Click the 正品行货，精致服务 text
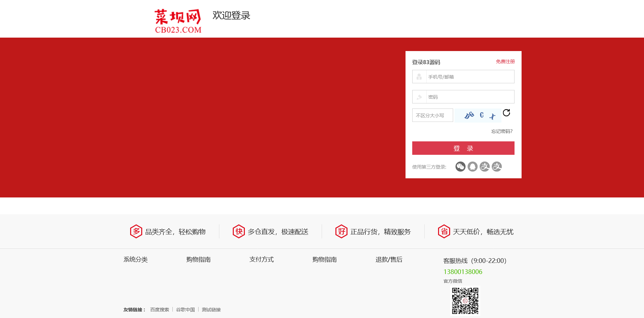Screen dimensions: 644x318 (x=381, y=232)
